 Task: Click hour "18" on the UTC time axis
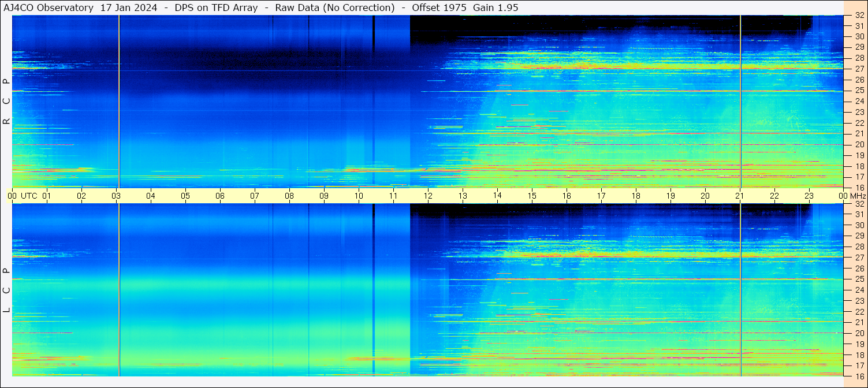[x=636, y=196]
